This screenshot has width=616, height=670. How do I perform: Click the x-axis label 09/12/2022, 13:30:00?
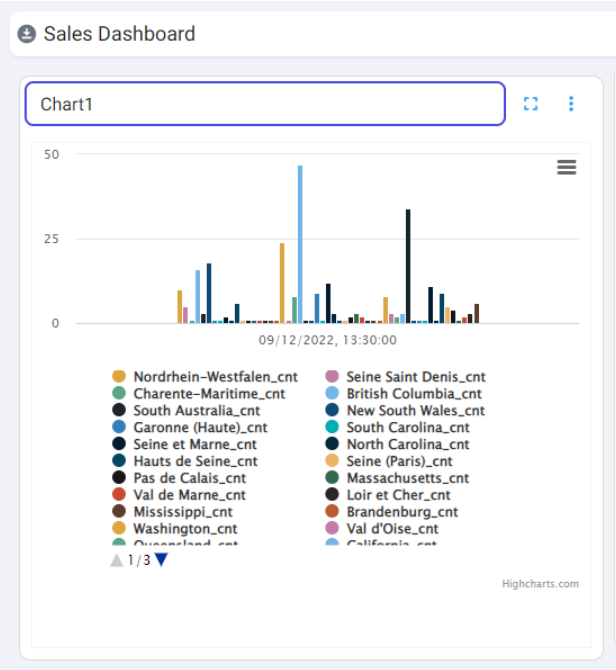click(x=328, y=340)
